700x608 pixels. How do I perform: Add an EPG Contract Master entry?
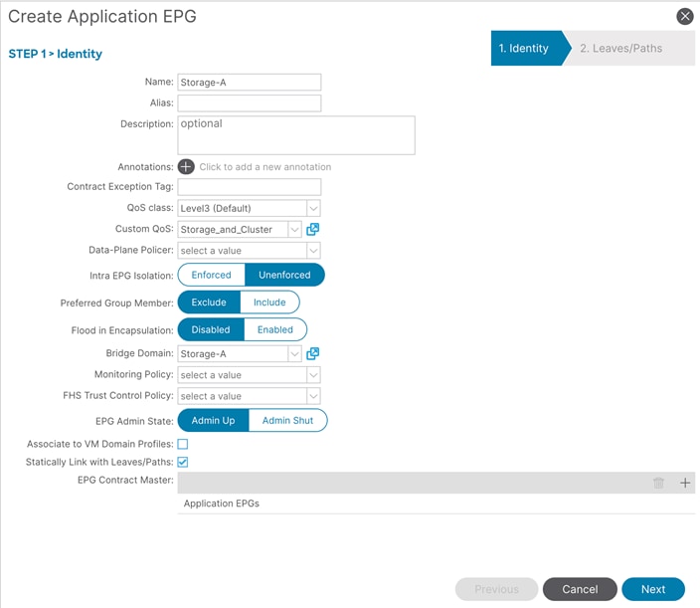pyautogui.click(x=684, y=483)
